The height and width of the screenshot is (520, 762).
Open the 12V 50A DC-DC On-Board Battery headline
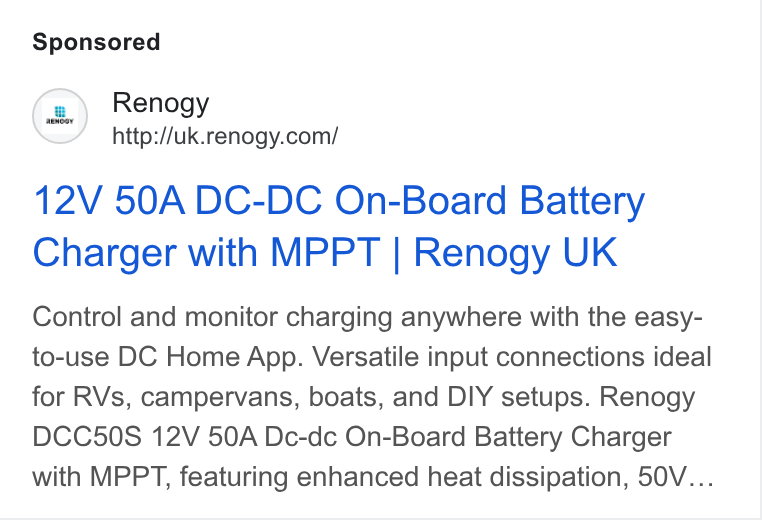[x=339, y=200]
